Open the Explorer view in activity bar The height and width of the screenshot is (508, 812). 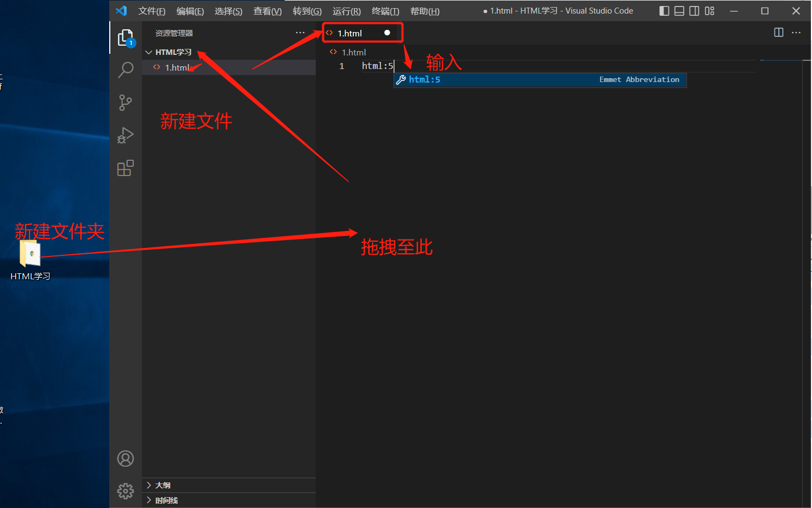coord(126,37)
